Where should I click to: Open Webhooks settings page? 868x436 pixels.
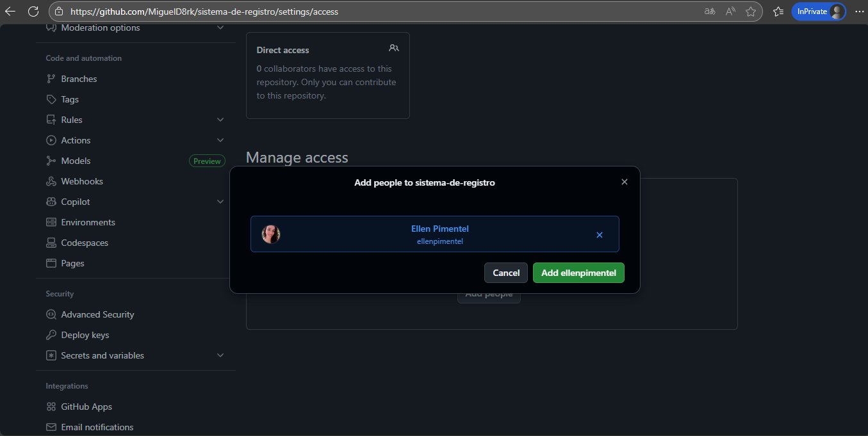[82, 181]
